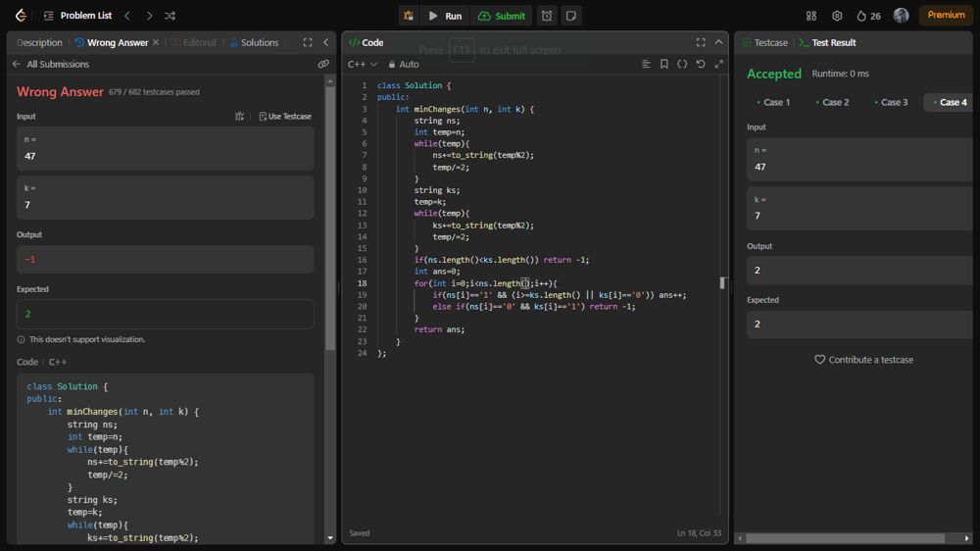This screenshot has height=551, width=980.
Task: Click the streak flame counter 26
Action: (868, 16)
